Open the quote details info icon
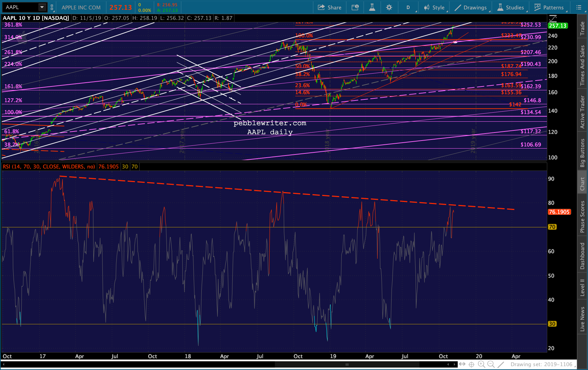588x370 pixels. coord(355,7)
